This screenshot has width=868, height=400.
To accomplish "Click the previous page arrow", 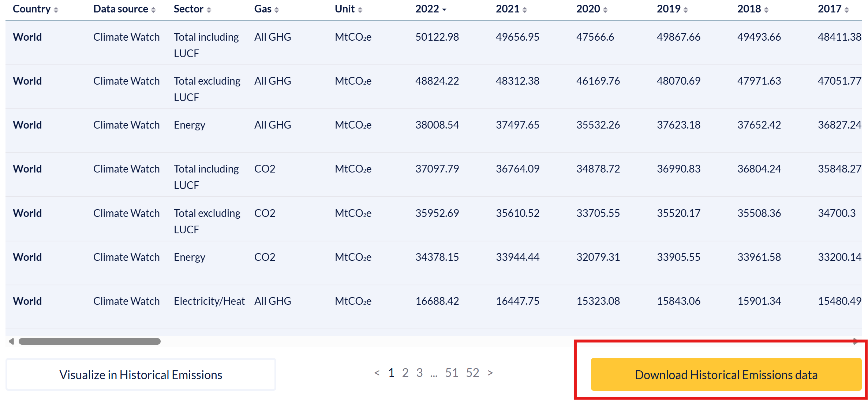I will pyautogui.click(x=377, y=373).
